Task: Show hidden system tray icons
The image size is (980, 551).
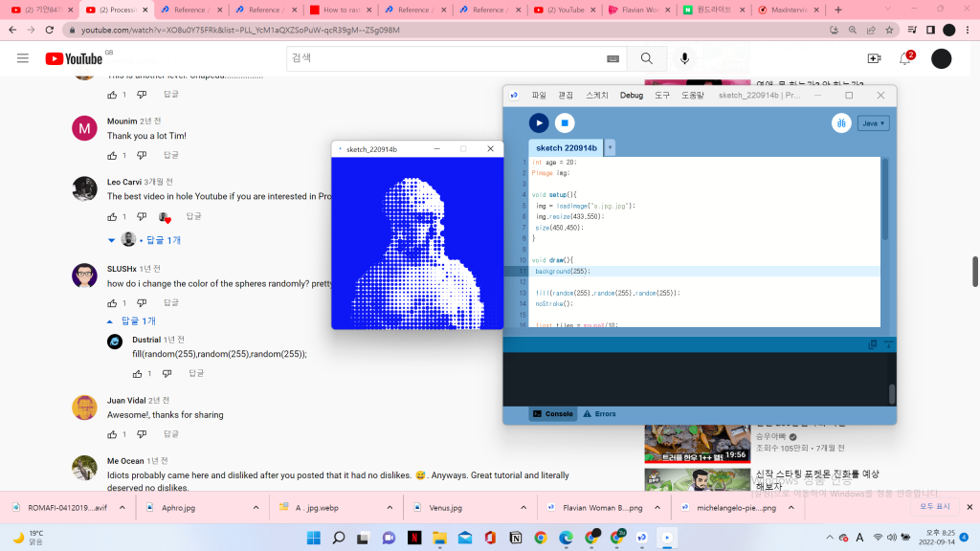Action: coord(830,538)
